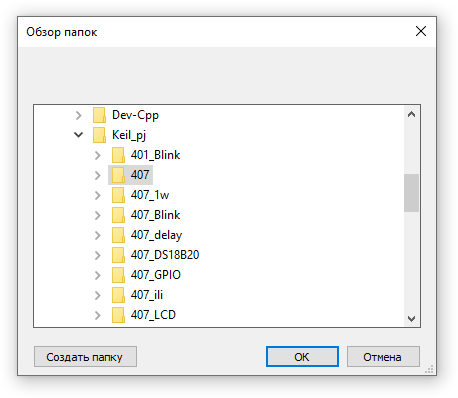
Task: Expand the highlighted 407 folder chevron
Action: [x=98, y=175]
